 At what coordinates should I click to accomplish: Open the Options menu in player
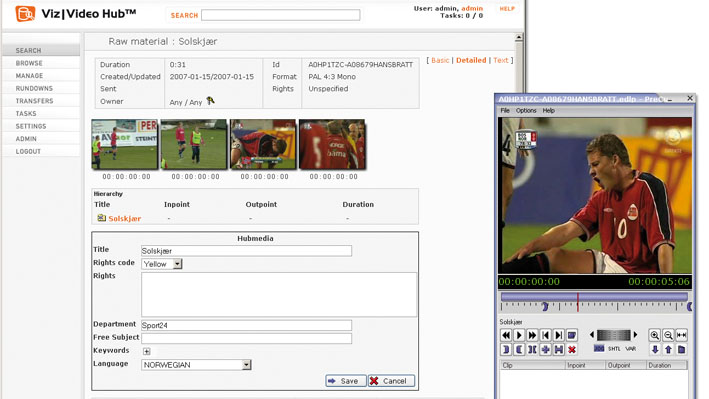(526, 110)
